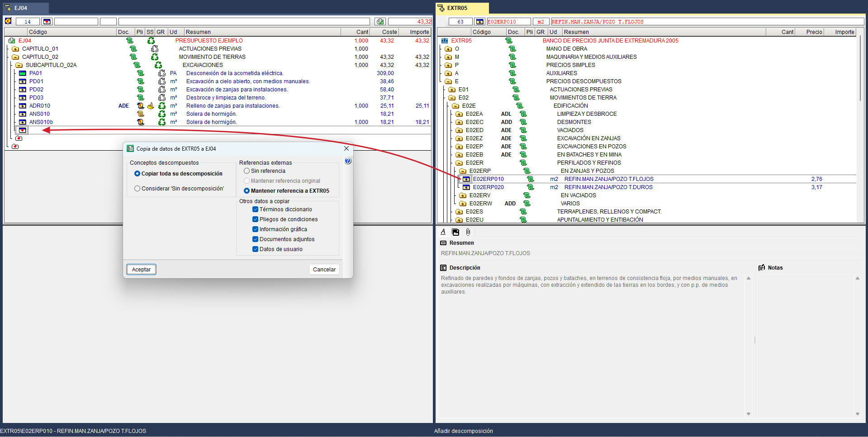Click the summary field 'REFIN.MAN.ZANJA/POZO T.FLOJOS' in toolbar
Viewport: 868px width, 437px height.
pyautogui.click(x=707, y=22)
